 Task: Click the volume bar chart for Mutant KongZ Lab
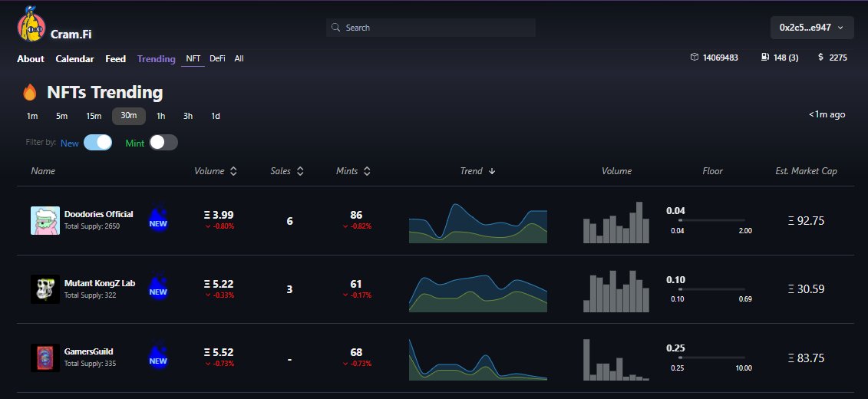point(616,291)
